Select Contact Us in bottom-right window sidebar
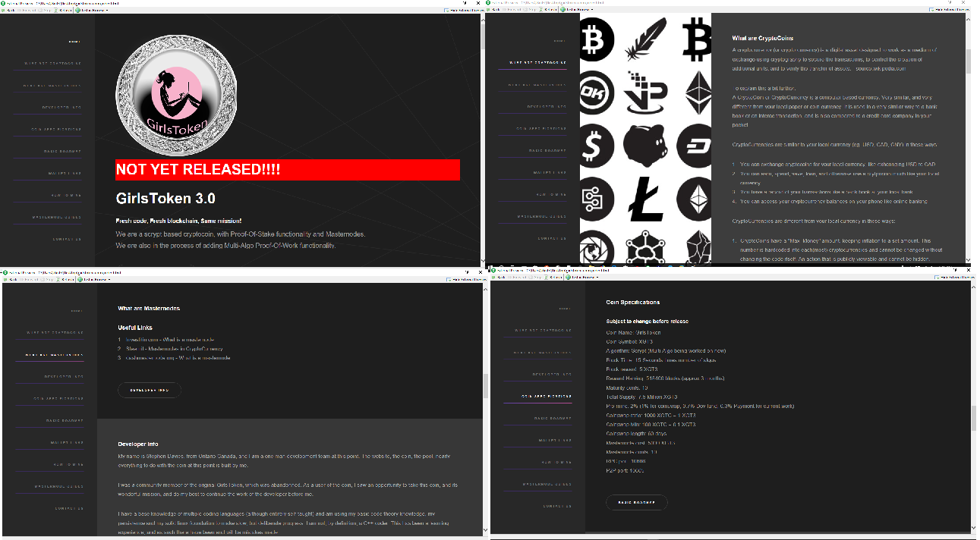The height and width of the screenshot is (540, 980). tap(557, 506)
